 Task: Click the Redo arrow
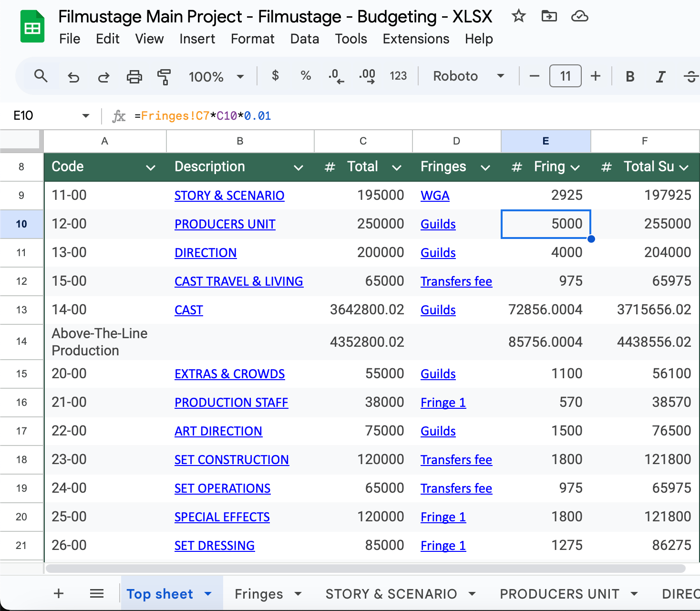pos(103,76)
